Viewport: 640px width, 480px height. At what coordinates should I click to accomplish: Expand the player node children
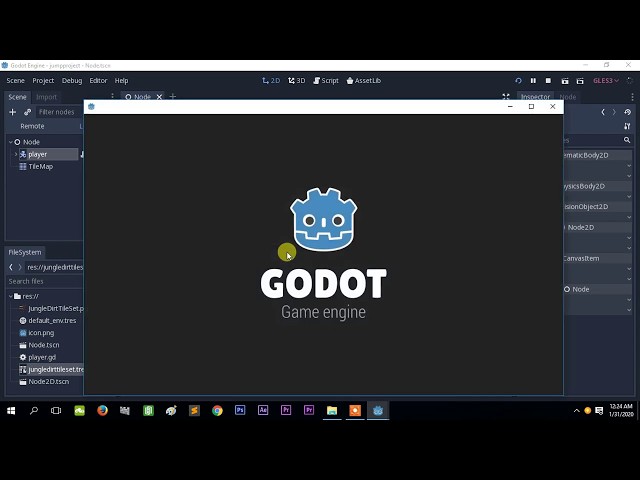tap(16, 154)
